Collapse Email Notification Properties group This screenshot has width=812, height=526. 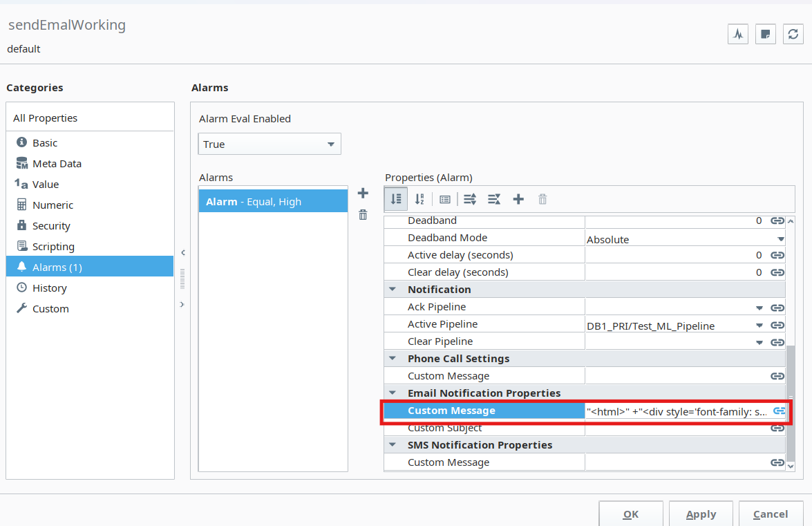(x=393, y=393)
